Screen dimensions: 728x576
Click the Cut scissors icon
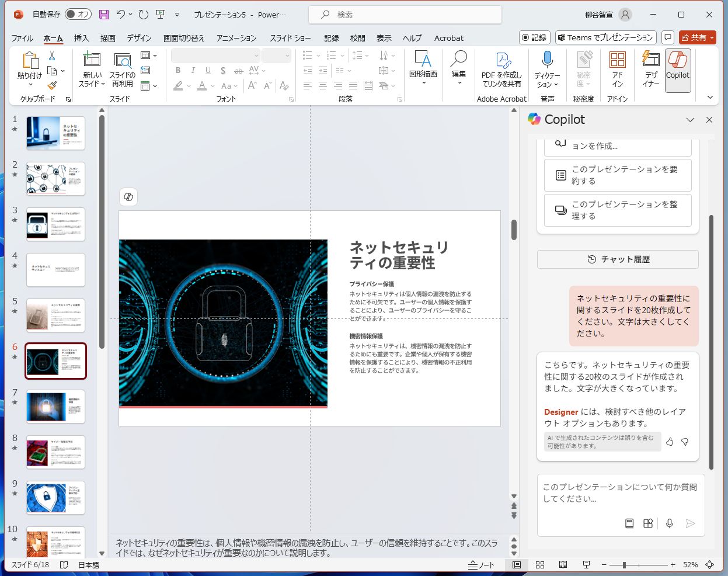click(x=52, y=56)
